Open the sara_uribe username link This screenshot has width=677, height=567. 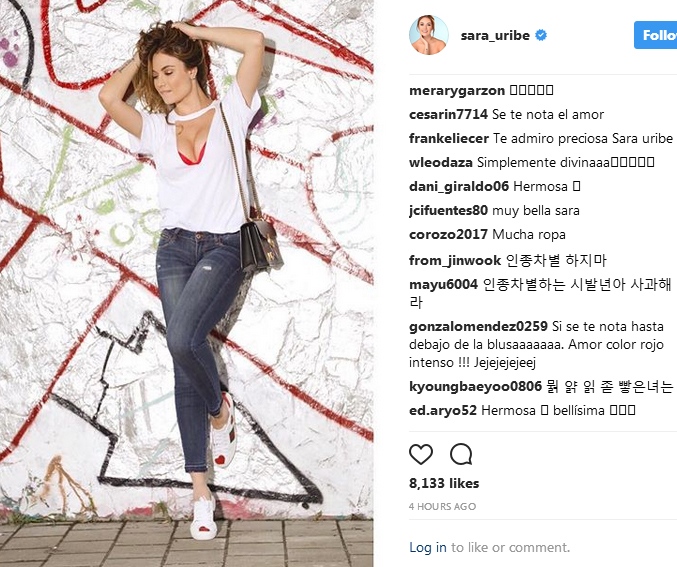[x=495, y=35]
